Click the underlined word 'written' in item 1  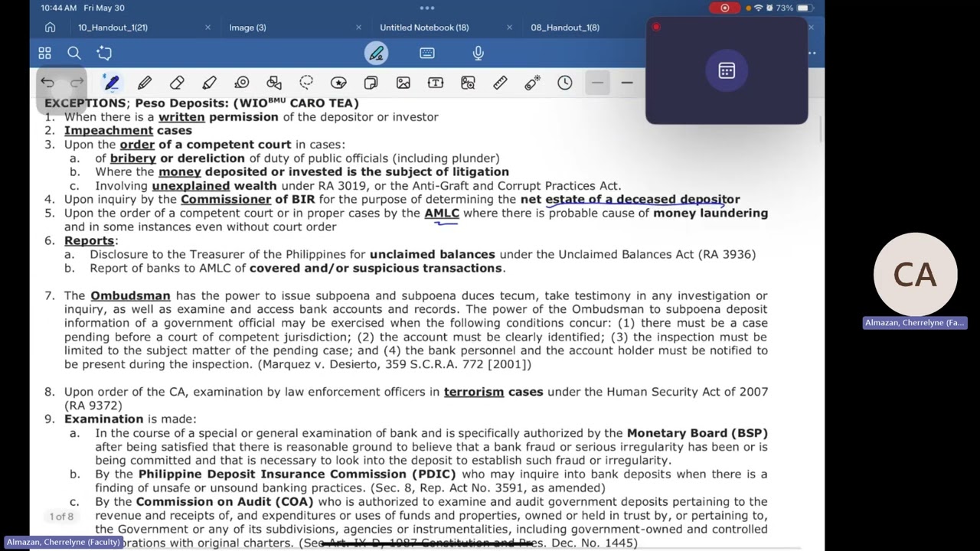[x=181, y=117]
